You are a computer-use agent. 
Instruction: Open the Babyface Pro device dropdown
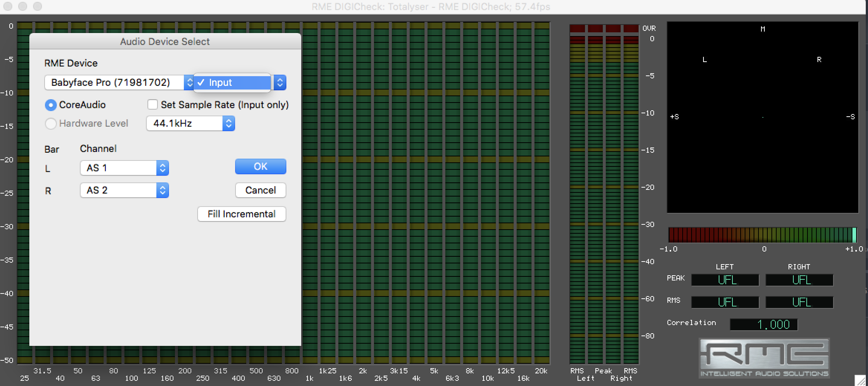(119, 82)
